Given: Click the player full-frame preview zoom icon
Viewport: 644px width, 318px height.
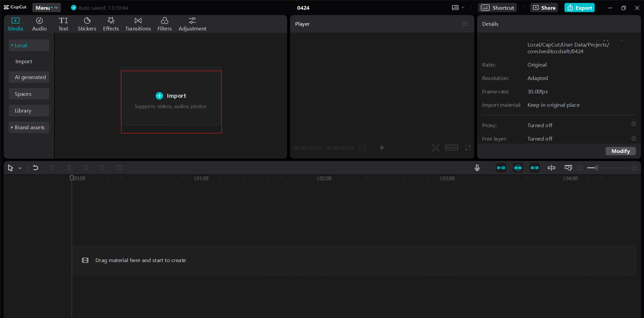Looking at the screenshot, I should point(436,148).
